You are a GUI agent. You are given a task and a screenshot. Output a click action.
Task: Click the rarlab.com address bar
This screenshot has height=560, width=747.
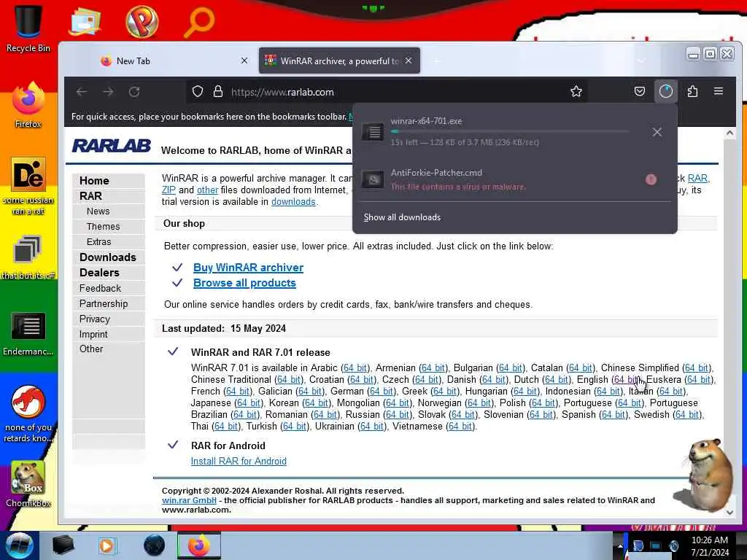386,92
